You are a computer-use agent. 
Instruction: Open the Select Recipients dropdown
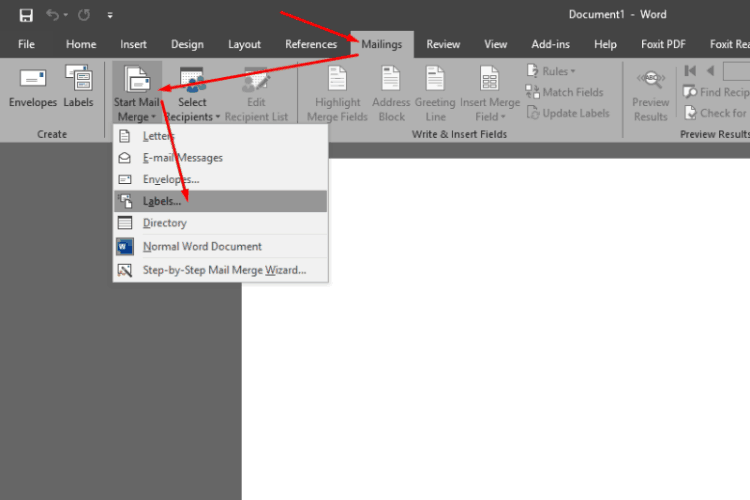[192, 94]
